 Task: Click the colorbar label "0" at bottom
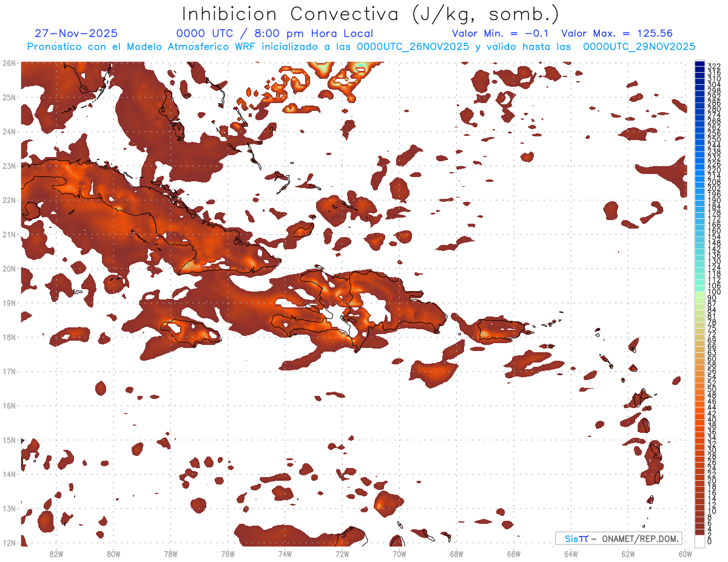(710, 541)
